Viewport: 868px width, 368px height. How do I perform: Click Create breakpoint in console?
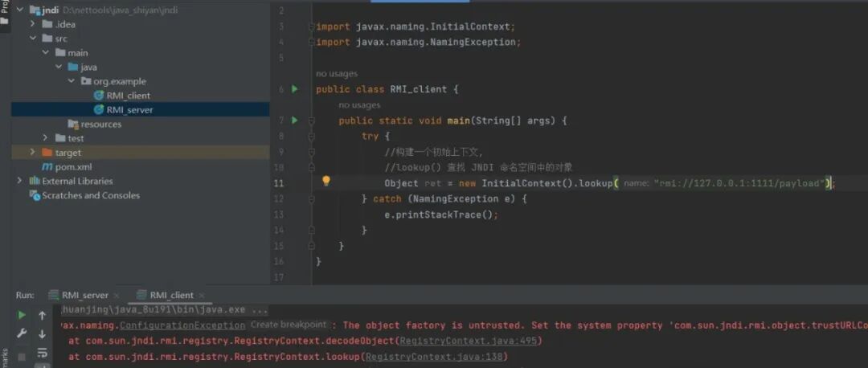289,325
